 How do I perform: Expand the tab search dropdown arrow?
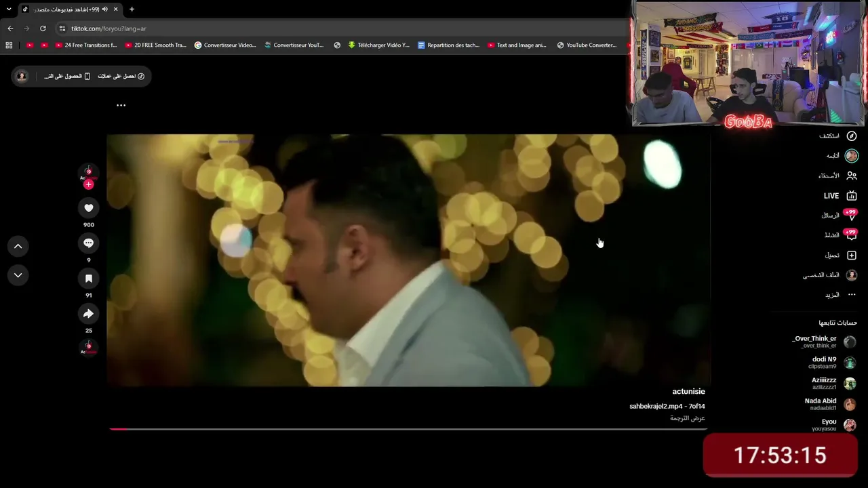point(9,9)
